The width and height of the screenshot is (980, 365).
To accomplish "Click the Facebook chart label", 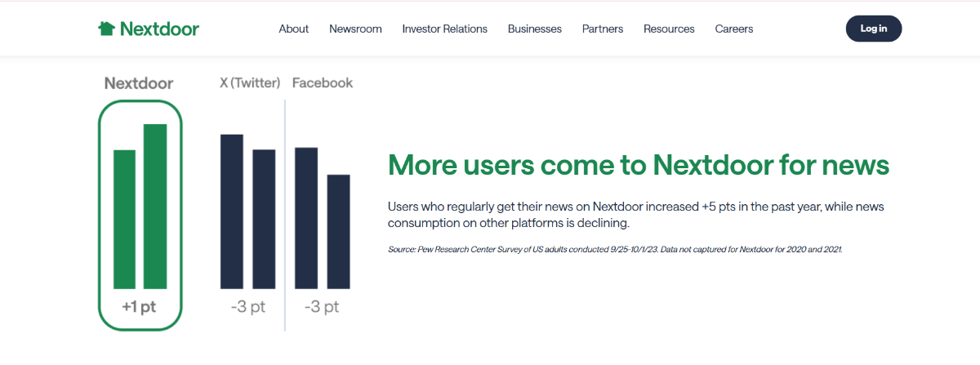I will 323,83.
